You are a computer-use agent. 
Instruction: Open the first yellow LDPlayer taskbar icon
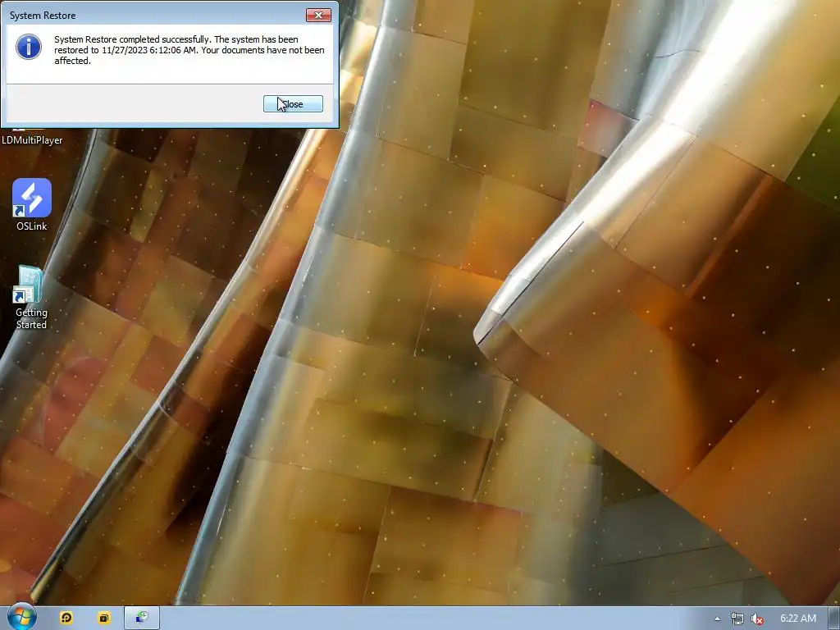coord(66,618)
